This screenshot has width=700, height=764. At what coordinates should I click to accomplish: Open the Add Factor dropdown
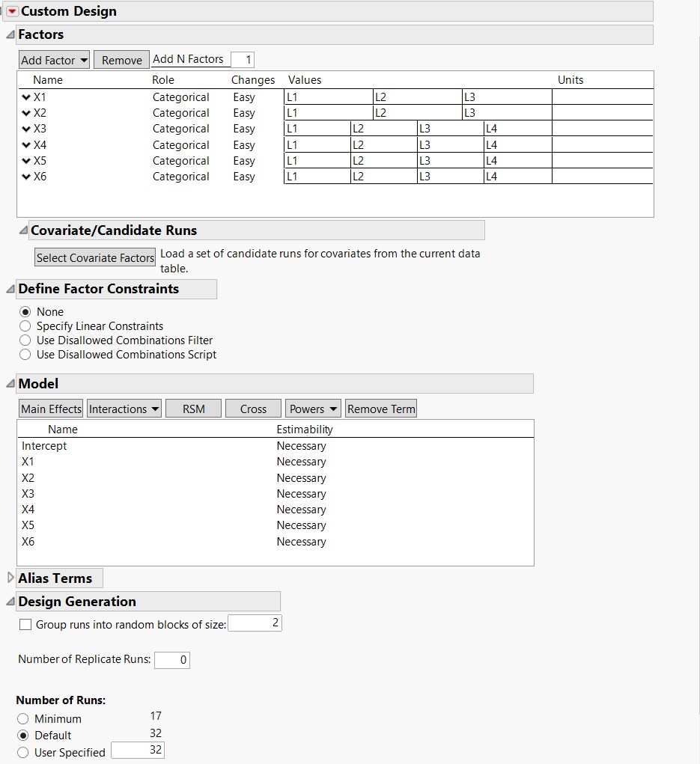click(x=54, y=61)
